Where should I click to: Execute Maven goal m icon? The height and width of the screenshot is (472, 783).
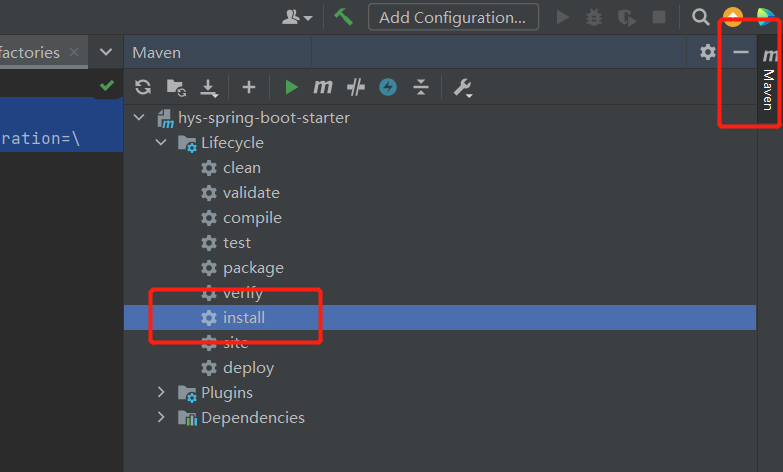point(323,87)
